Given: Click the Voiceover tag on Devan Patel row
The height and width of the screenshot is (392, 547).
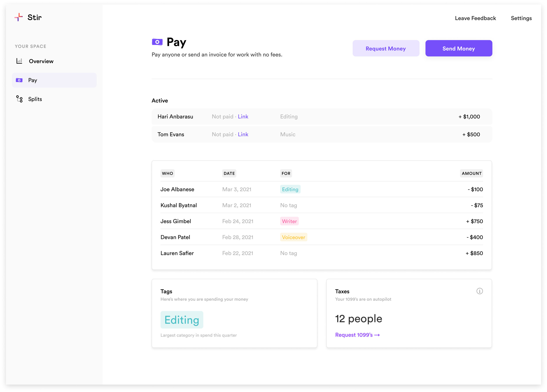Looking at the screenshot, I should coord(293,237).
